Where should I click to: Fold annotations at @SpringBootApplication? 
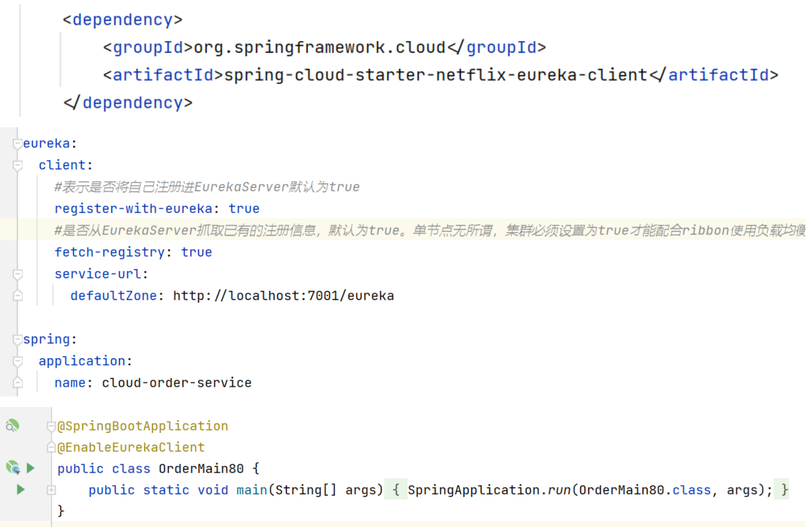[x=52, y=427]
